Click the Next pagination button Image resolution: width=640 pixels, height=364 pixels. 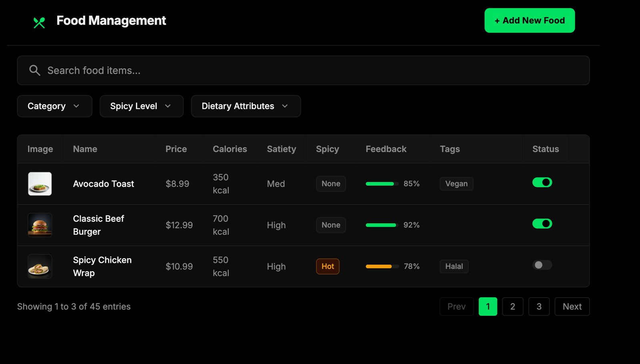click(x=572, y=306)
